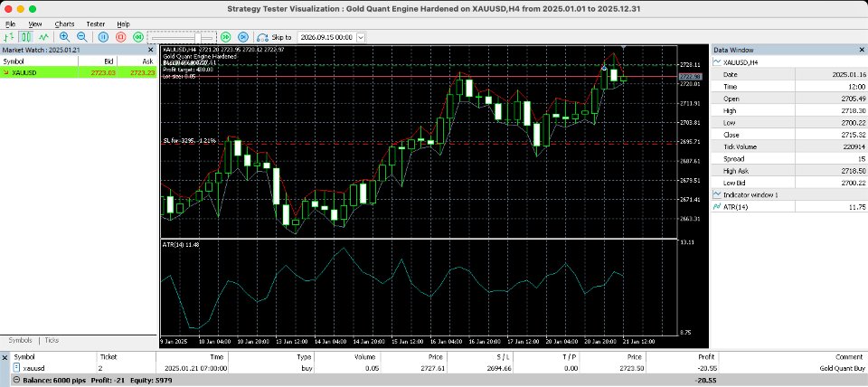Stop the strategy test

pos(120,37)
